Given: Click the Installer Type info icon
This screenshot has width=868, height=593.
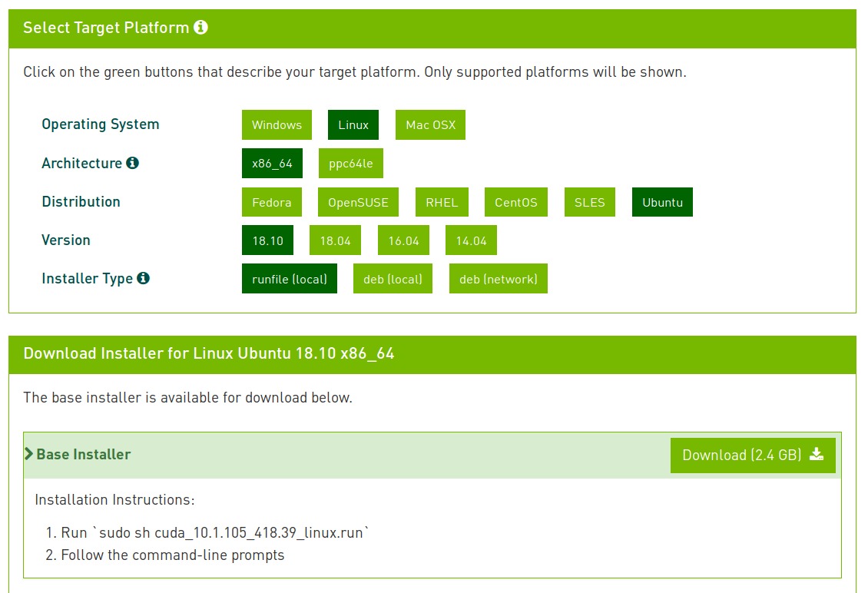Looking at the screenshot, I should click(x=143, y=278).
